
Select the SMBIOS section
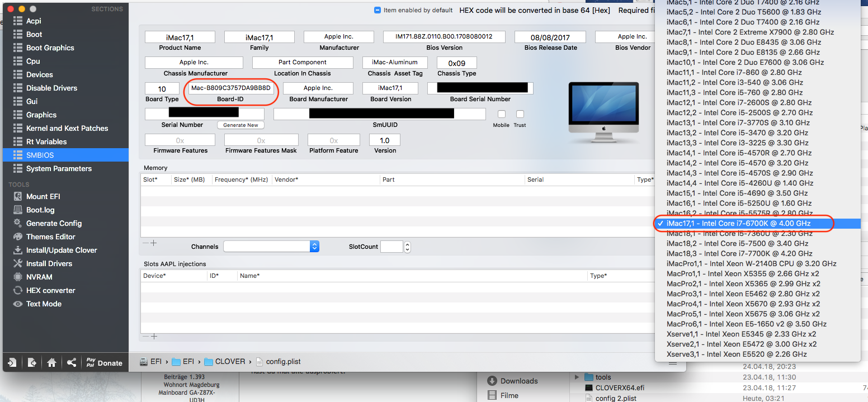(65, 155)
